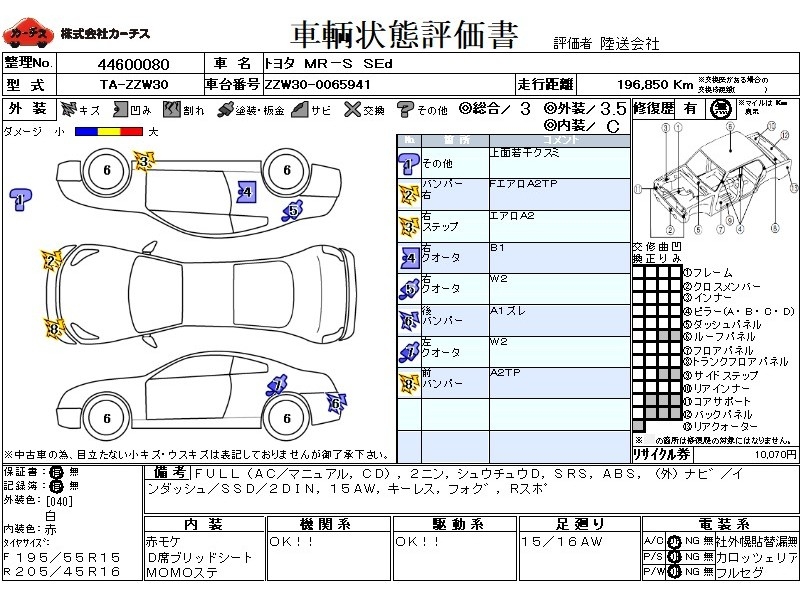Screen dimensions: 800x600
Task: Click the MOMOステ interior note
Action: coord(182,573)
